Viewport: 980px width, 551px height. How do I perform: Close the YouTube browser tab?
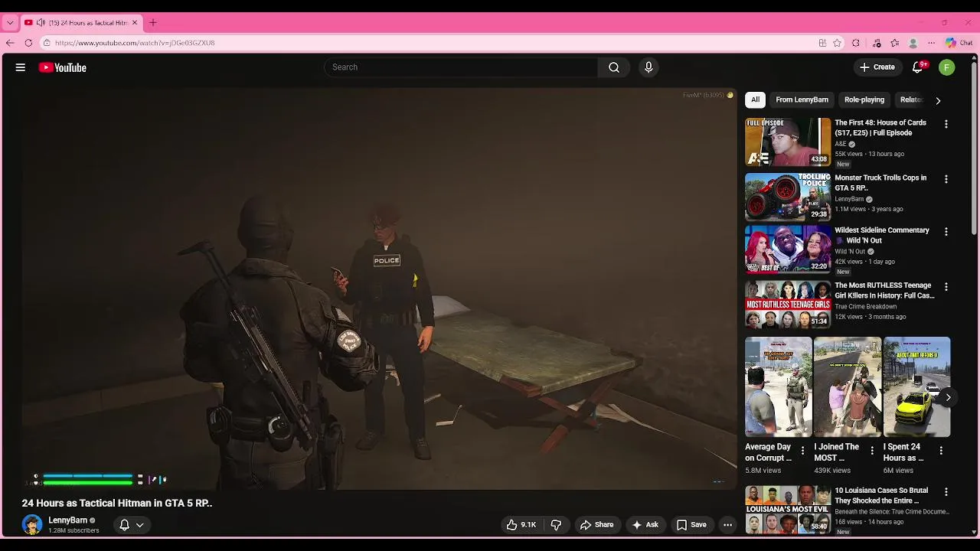click(135, 23)
